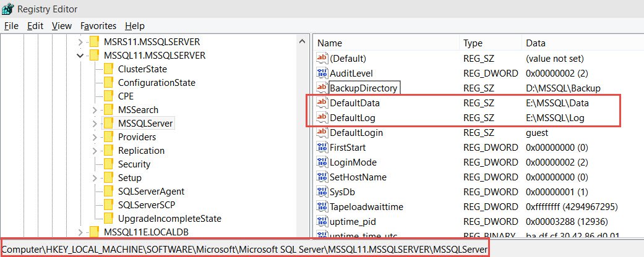Viewport: 644px width, 257px height.
Task: Select the ConfigurationState tree key
Action: pyautogui.click(x=157, y=82)
